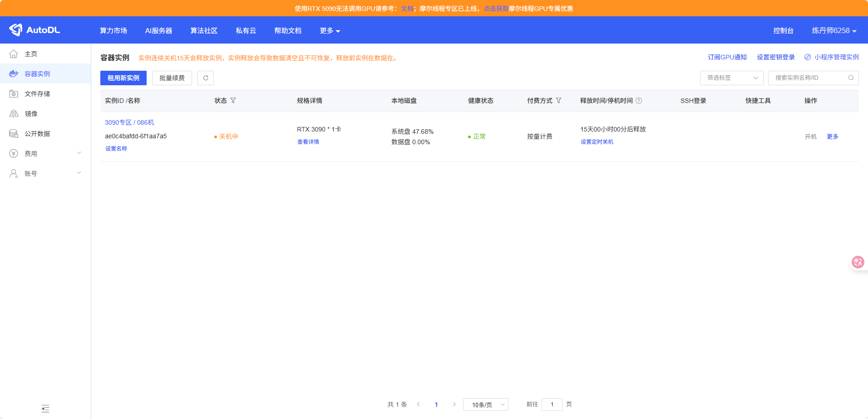868x419 pixels.
Task: Open 算力市场 in the top navigation
Action: click(113, 30)
